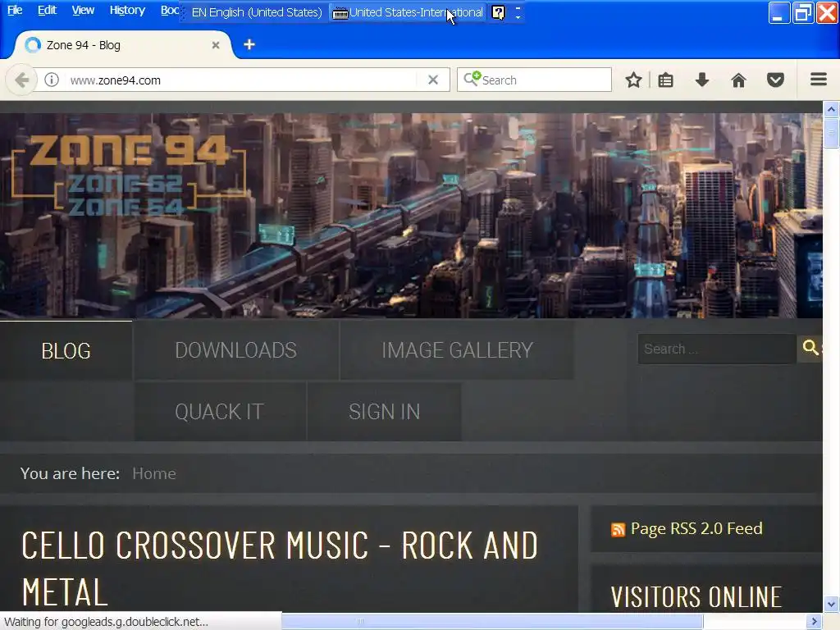The height and width of the screenshot is (630, 840).
Task: Close the Zone 94 - Blog tab
Action: 216,45
